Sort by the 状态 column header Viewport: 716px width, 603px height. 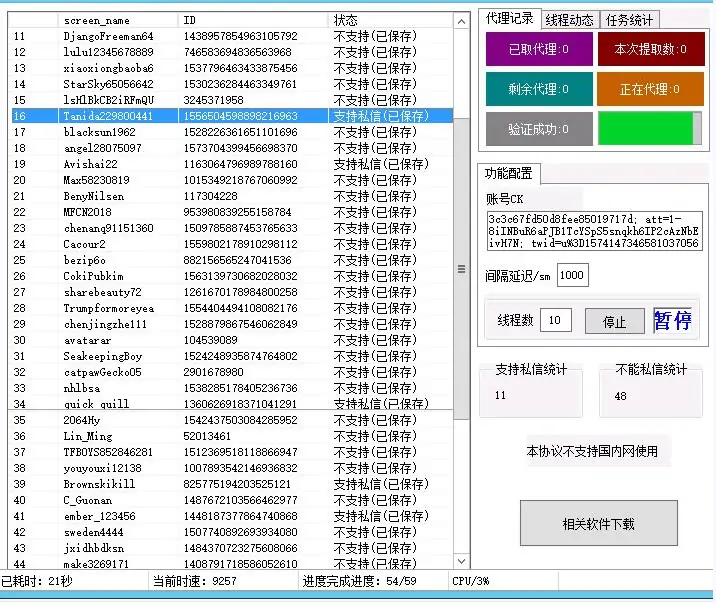(390, 20)
